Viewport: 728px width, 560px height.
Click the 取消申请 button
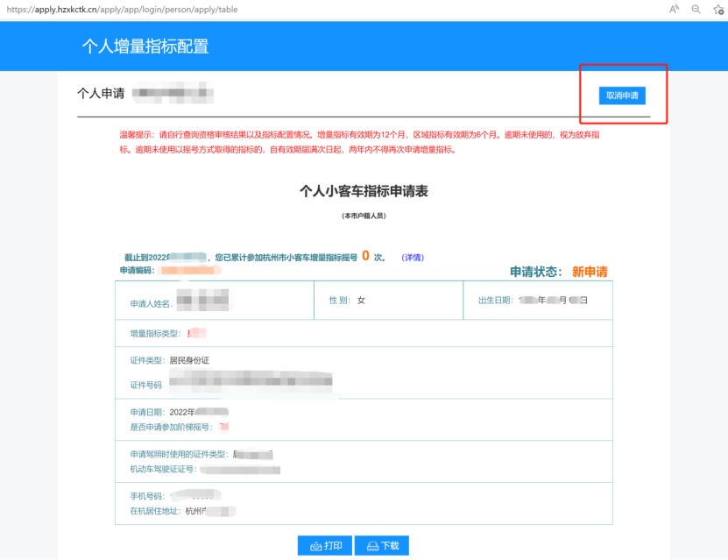click(622, 95)
